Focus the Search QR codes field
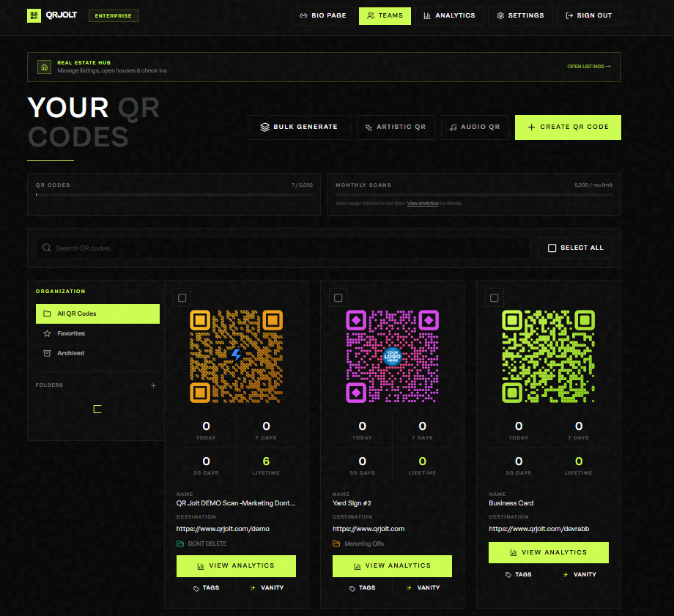The width and height of the screenshot is (674, 616). 283,248
